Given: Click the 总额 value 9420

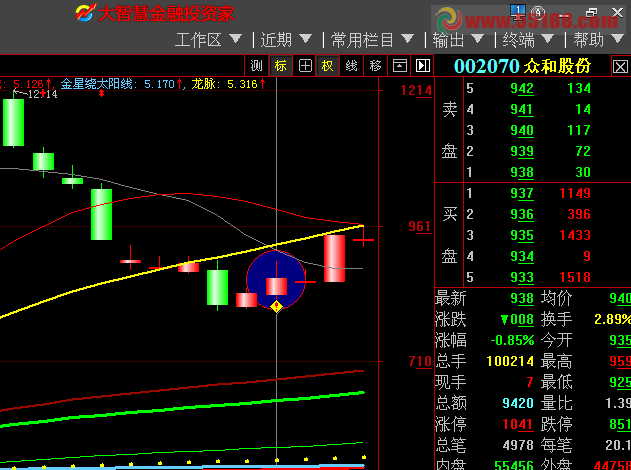Looking at the screenshot, I should click(518, 403).
